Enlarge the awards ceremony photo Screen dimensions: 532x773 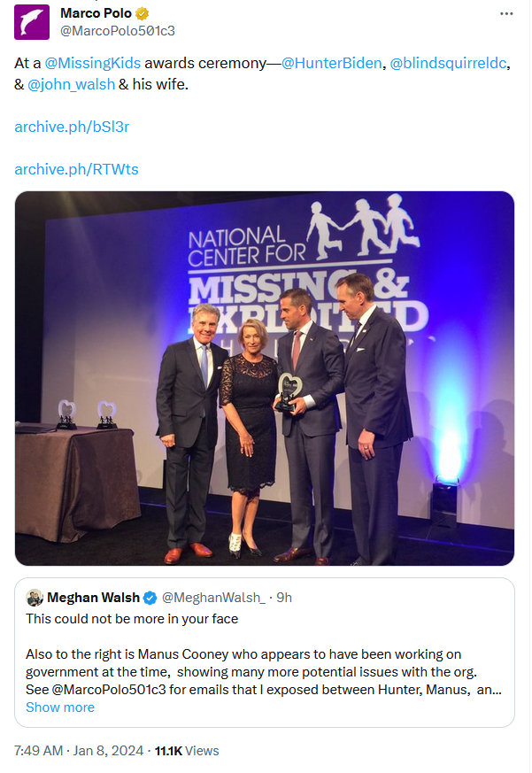(x=265, y=378)
